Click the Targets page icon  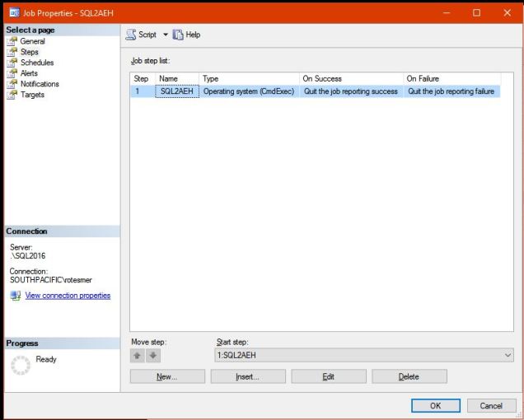(12, 95)
